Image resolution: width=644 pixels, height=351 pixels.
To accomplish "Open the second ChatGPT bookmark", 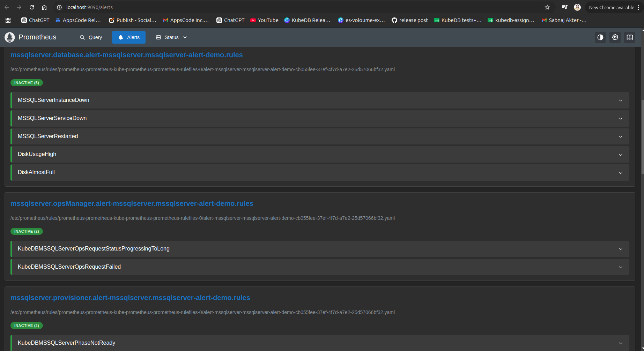I will (x=230, y=20).
